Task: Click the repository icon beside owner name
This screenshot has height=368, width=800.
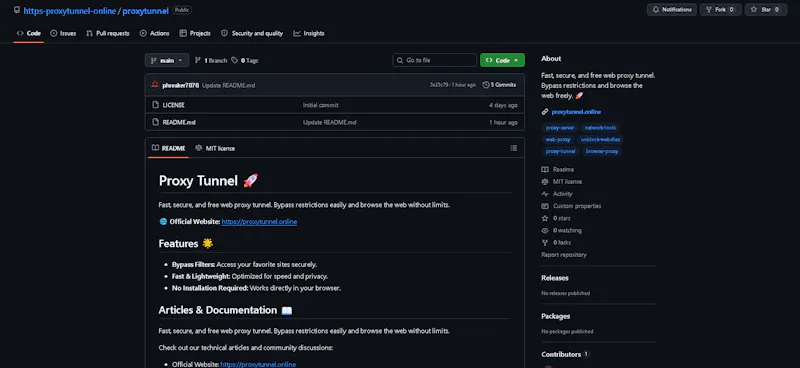Action: 17,10
